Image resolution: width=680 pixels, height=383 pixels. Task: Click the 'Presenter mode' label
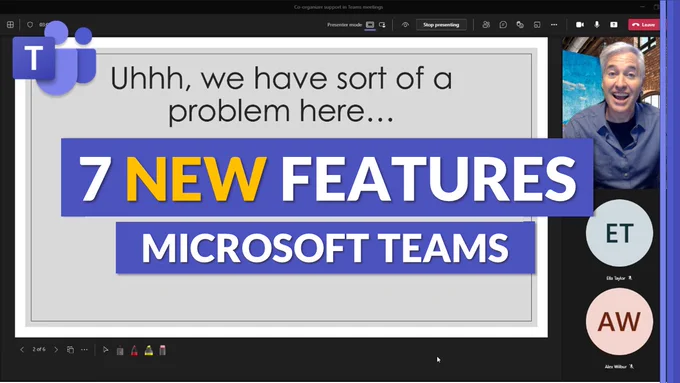click(x=344, y=25)
